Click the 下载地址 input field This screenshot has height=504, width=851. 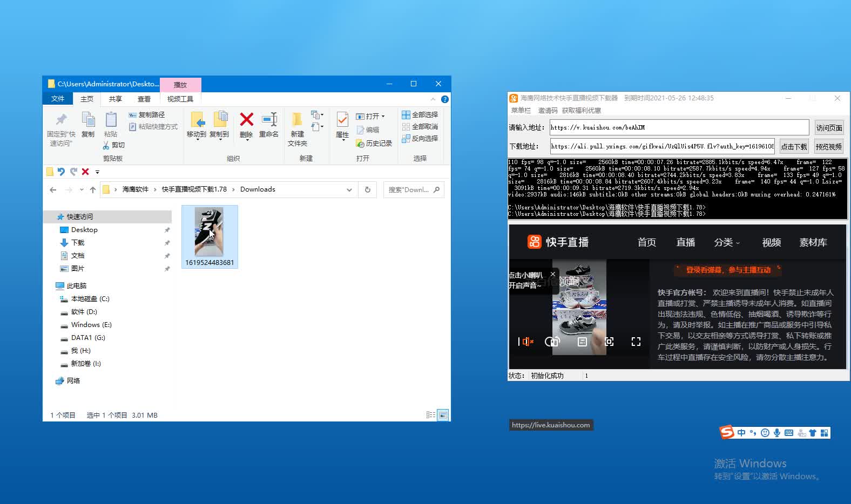(663, 146)
